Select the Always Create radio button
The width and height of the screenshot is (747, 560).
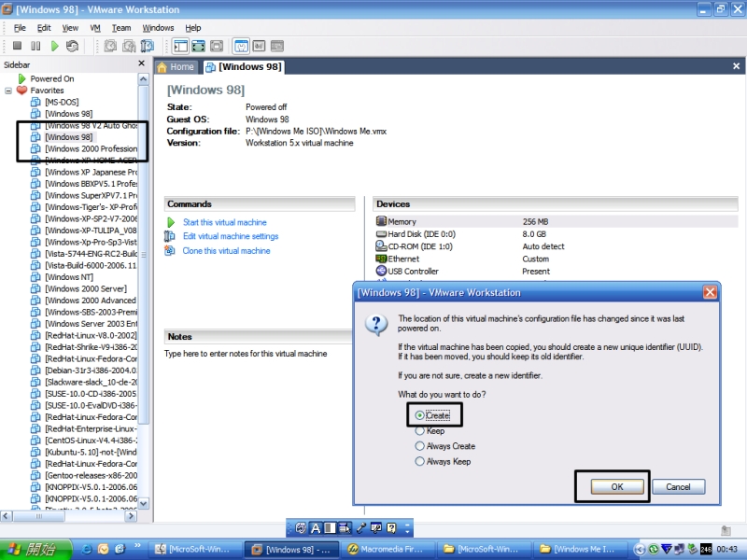pos(419,446)
